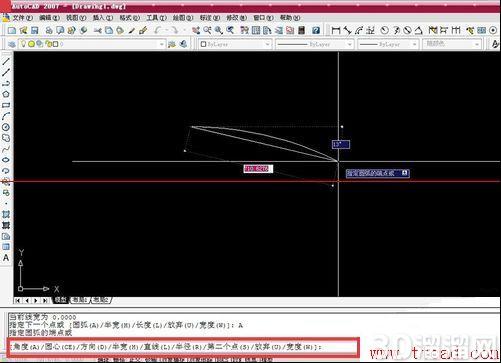The width and height of the screenshot is (501, 363).
Task: Click the dynamic input length field
Action: coord(258,169)
